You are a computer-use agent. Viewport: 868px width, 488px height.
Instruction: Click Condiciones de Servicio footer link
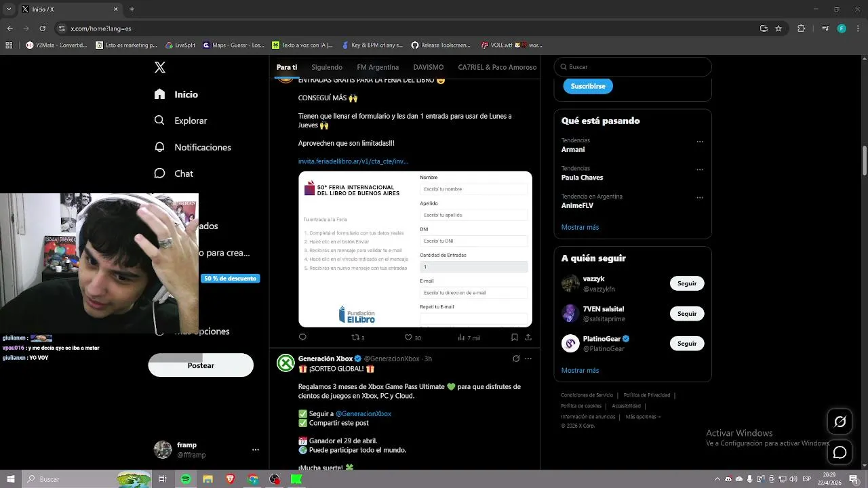click(587, 395)
